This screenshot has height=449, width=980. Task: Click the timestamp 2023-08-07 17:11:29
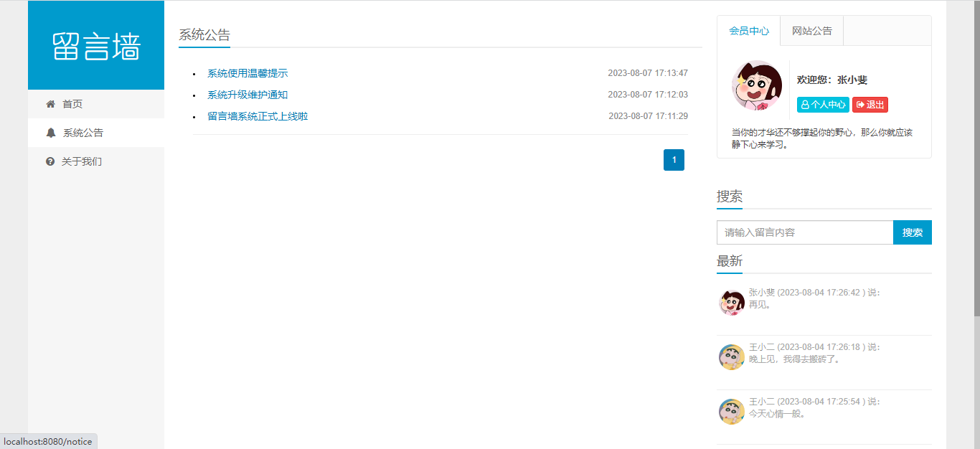tap(649, 116)
